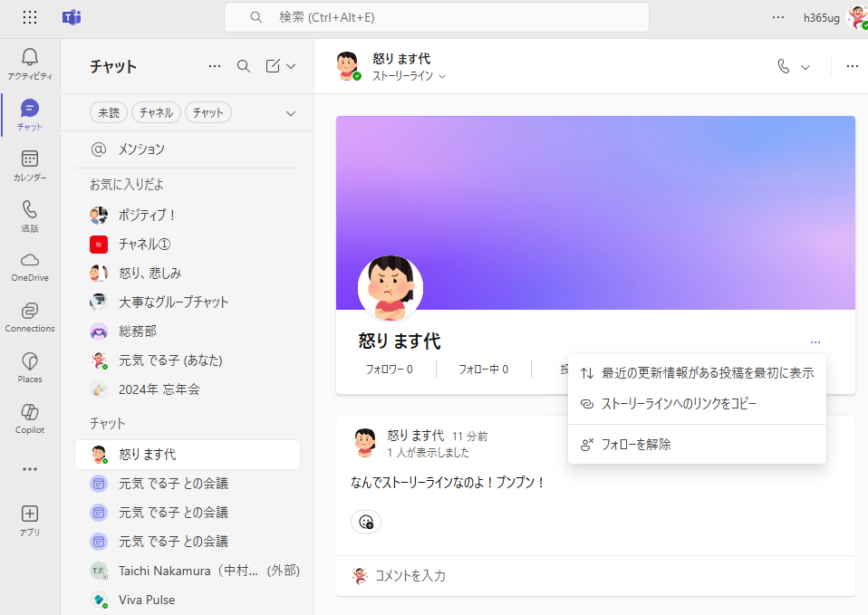
Task: Click the add reaction emoji icon
Action: 366,522
